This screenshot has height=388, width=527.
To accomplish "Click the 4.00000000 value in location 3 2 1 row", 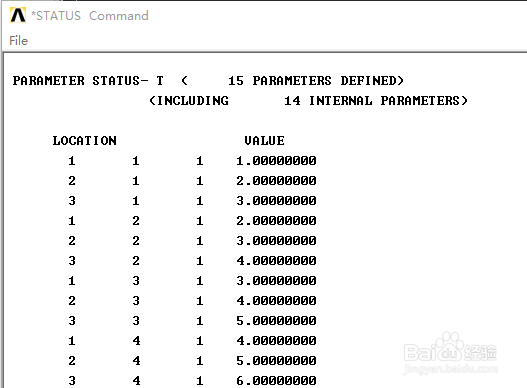I will click(276, 261).
